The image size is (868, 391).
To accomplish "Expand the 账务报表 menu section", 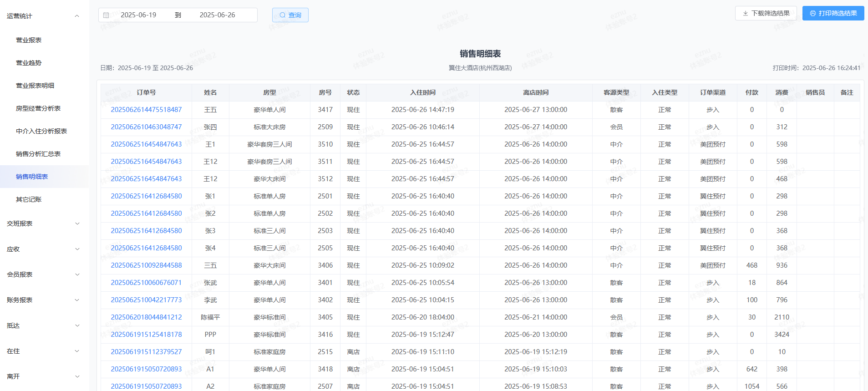I will [x=44, y=300].
